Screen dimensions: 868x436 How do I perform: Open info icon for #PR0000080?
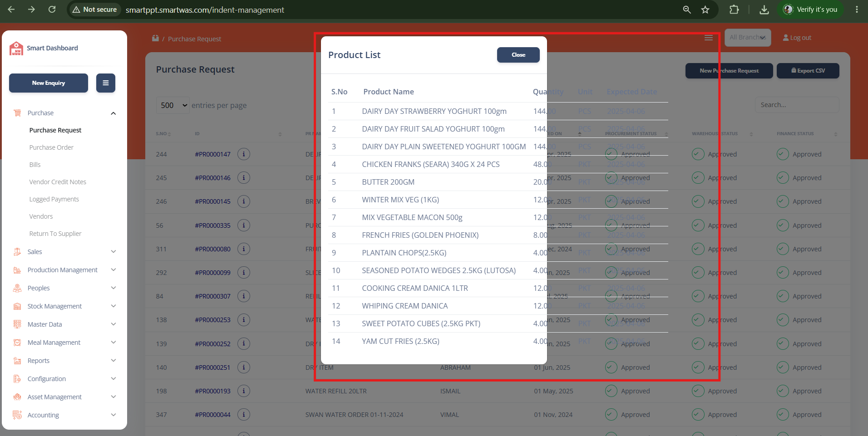(244, 249)
